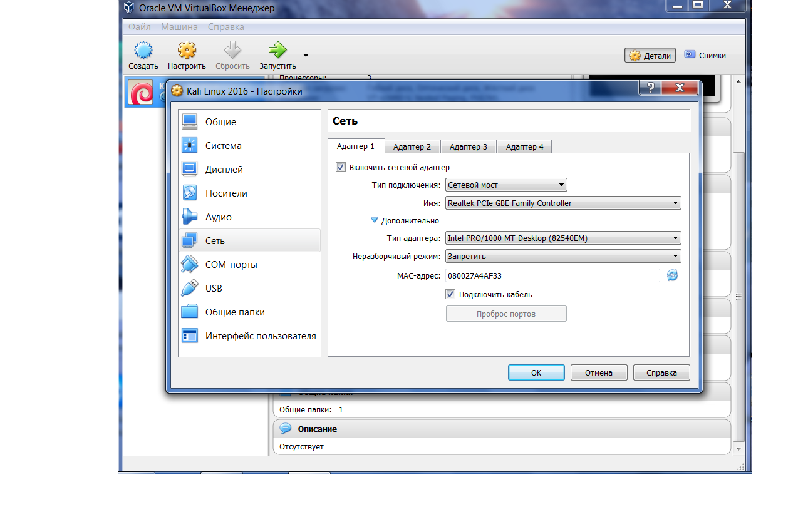Toggle Включить сетевой адаптер checkbox
Viewport: 798px width, 532px height.
tap(341, 167)
